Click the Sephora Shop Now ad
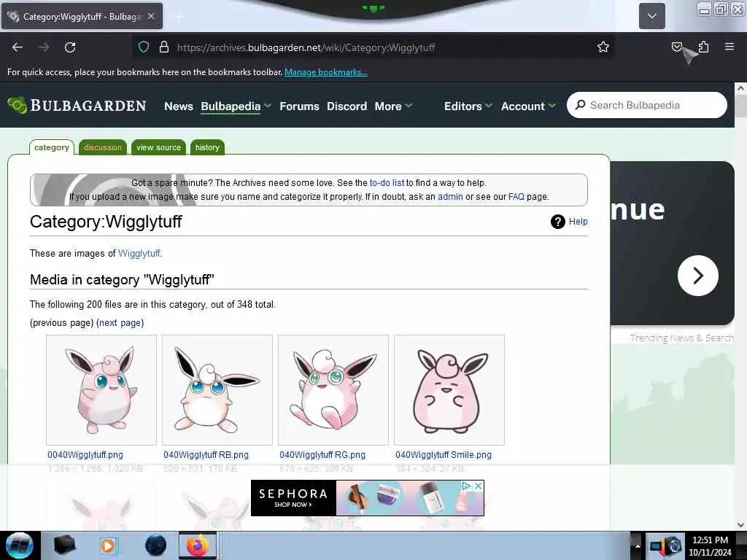747x560 pixels. [x=368, y=498]
